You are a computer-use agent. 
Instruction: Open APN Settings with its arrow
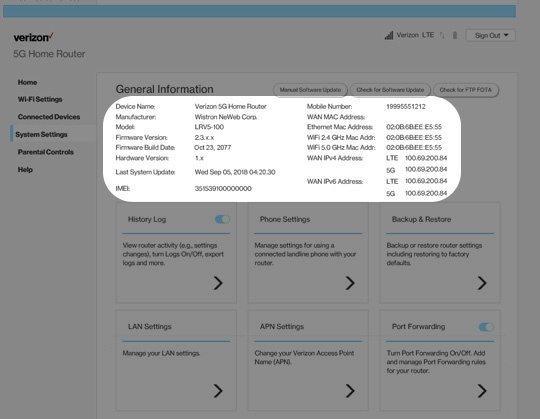[x=350, y=391]
